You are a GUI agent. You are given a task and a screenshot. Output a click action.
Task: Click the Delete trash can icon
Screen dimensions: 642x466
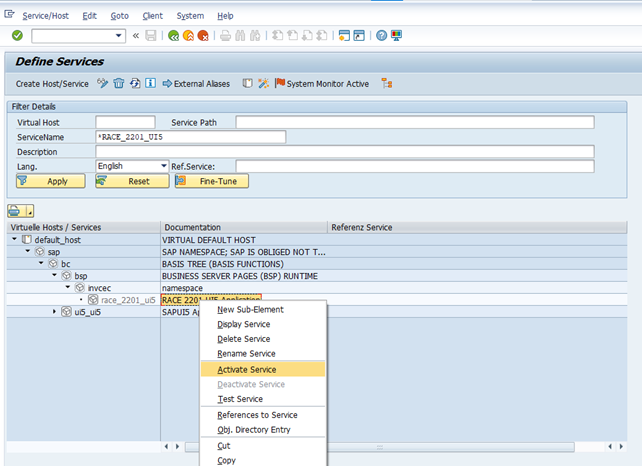point(118,84)
